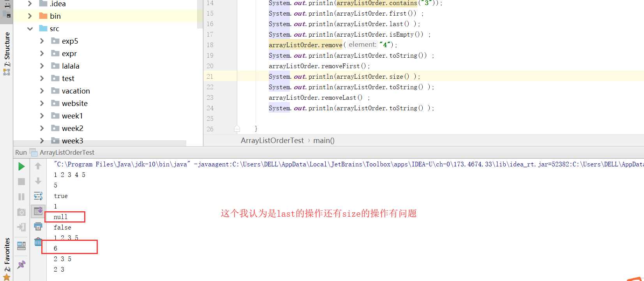Toggle Scroll to End of console
Viewport: 644px width, 281px height.
point(38,211)
